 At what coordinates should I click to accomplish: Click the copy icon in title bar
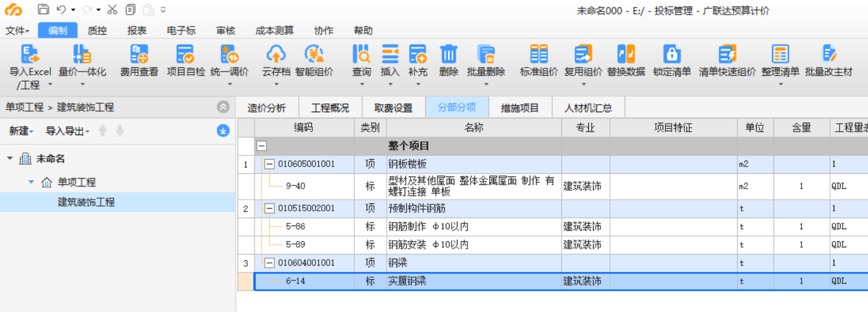pyautogui.click(x=130, y=9)
